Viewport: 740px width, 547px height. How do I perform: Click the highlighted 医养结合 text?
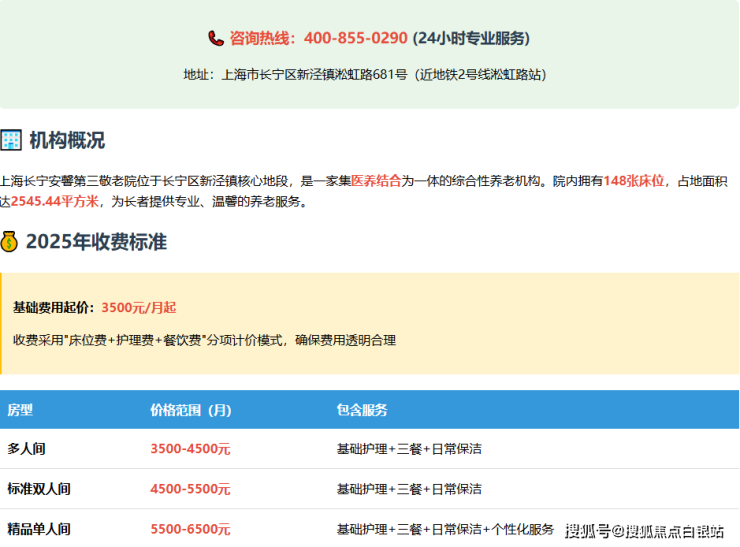[x=376, y=181]
